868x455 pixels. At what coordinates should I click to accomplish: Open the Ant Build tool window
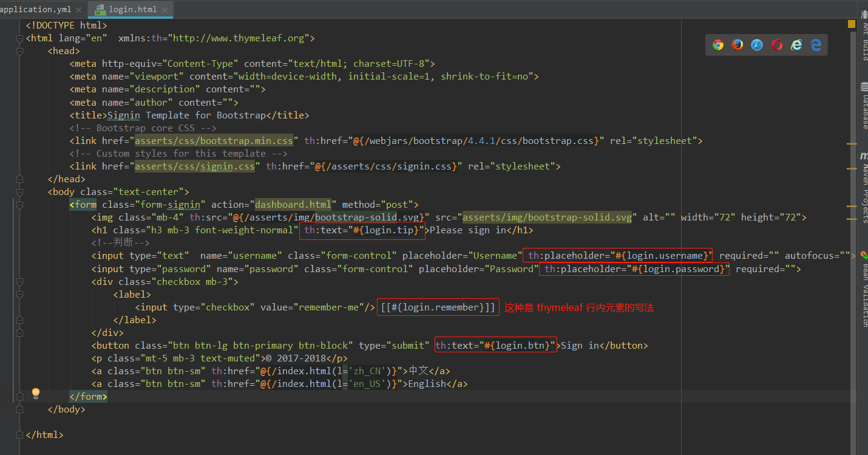point(864,36)
